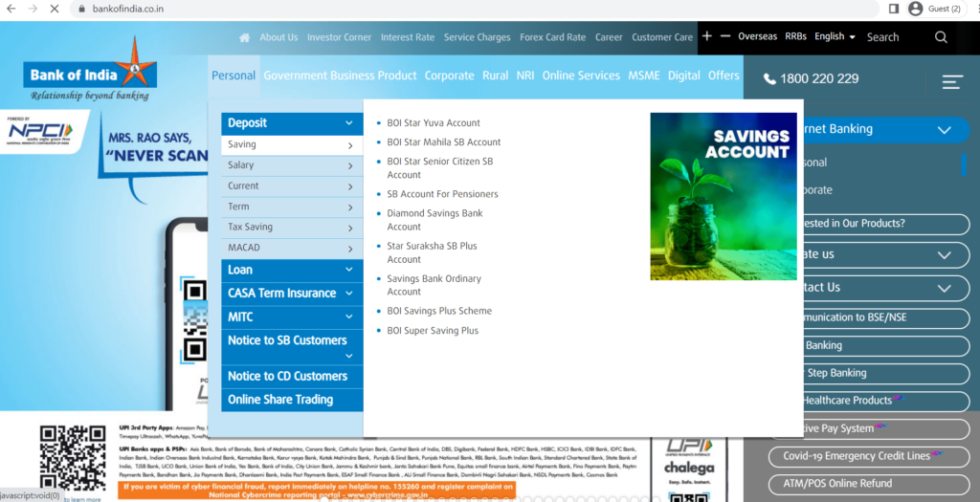Open the Offers tab

724,76
